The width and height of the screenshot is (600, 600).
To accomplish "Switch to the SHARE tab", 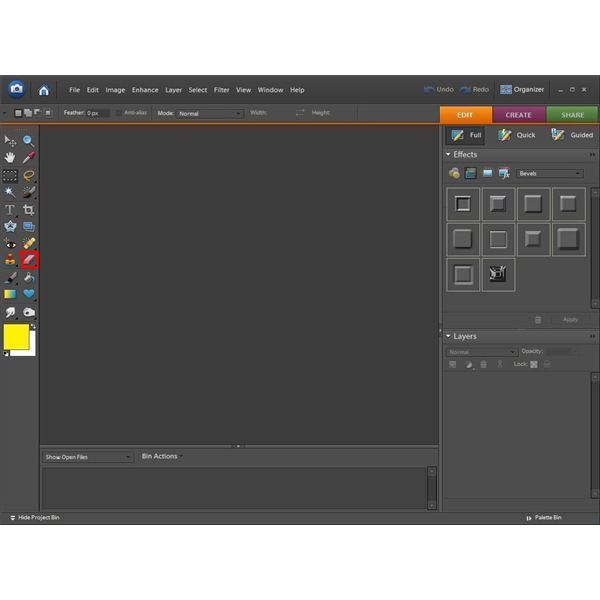I will click(x=572, y=115).
